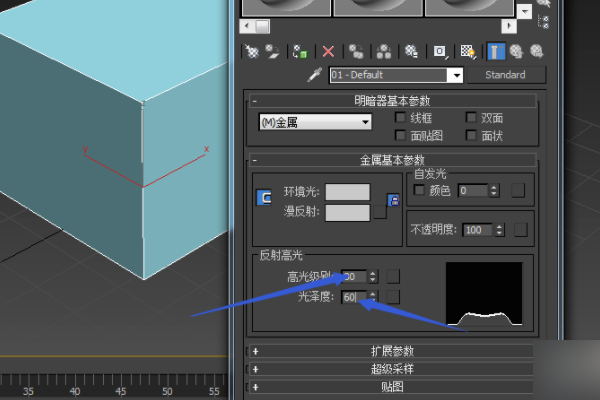Click frame 40 on the timeline
This screenshot has width=600, height=400.
tap(75, 391)
